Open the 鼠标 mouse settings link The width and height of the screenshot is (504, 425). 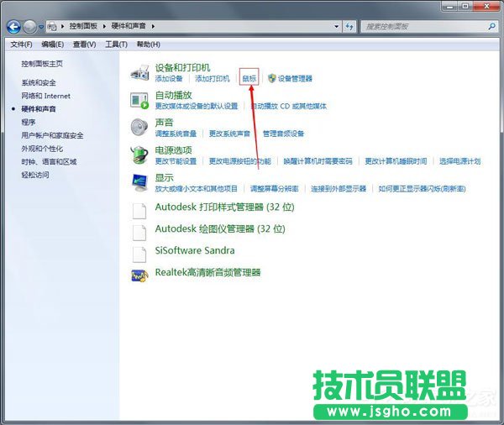(249, 78)
